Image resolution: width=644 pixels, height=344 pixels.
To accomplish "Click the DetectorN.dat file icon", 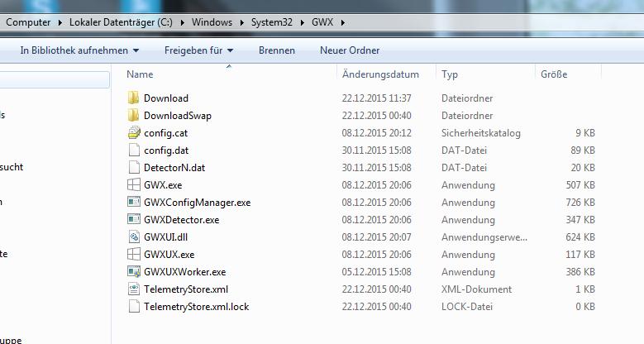I will 134,167.
